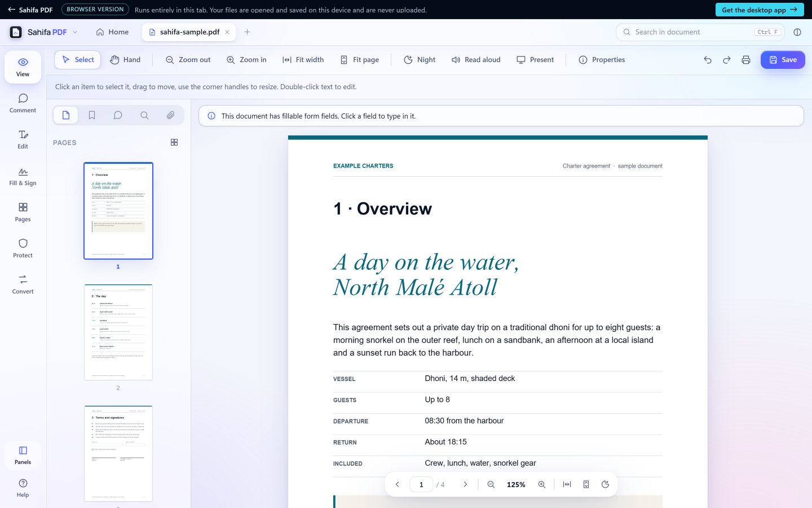Image resolution: width=812 pixels, height=508 pixels.
Task: Close the sahifa-sample.pdf tab
Action: (x=227, y=32)
